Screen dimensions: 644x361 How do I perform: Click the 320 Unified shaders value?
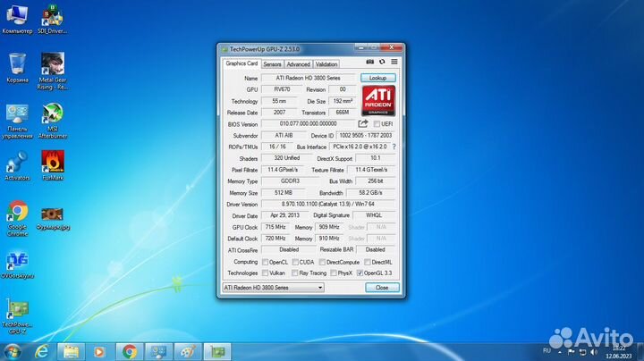[287, 158]
